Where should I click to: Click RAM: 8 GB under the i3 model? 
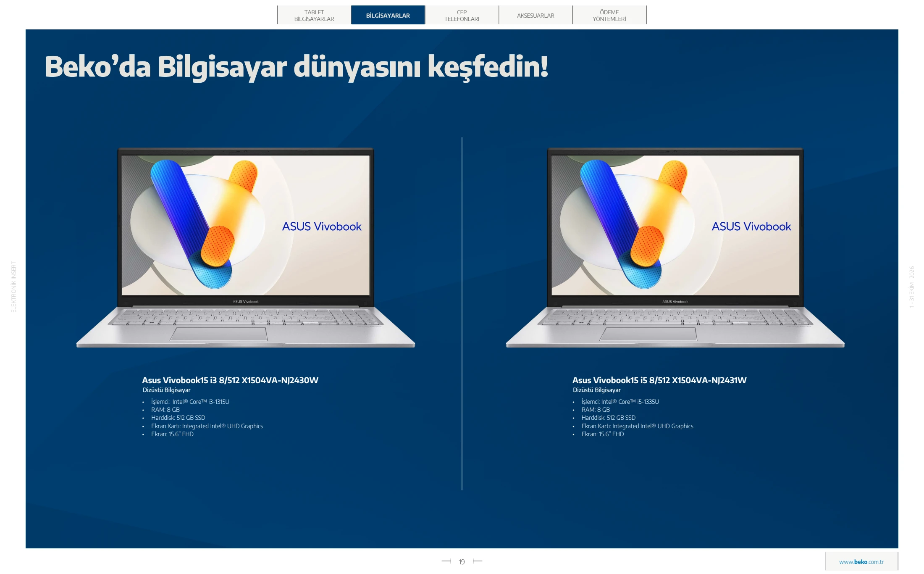coord(165,410)
